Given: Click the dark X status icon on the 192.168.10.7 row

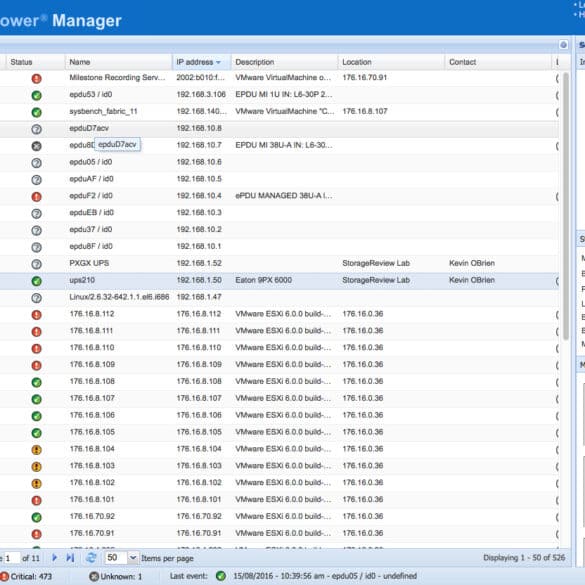Looking at the screenshot, I should 37,146.
